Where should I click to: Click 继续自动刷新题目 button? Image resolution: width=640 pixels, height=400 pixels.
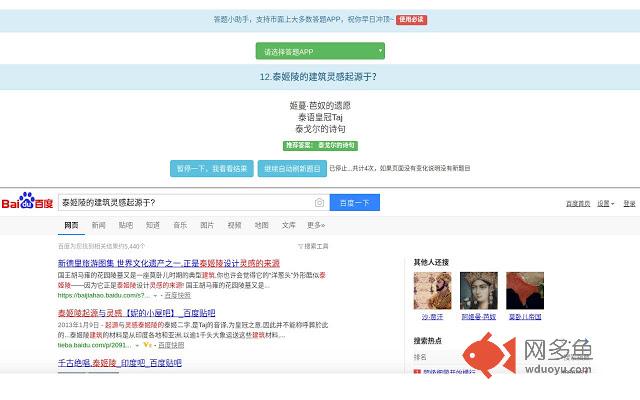(292, 169)
